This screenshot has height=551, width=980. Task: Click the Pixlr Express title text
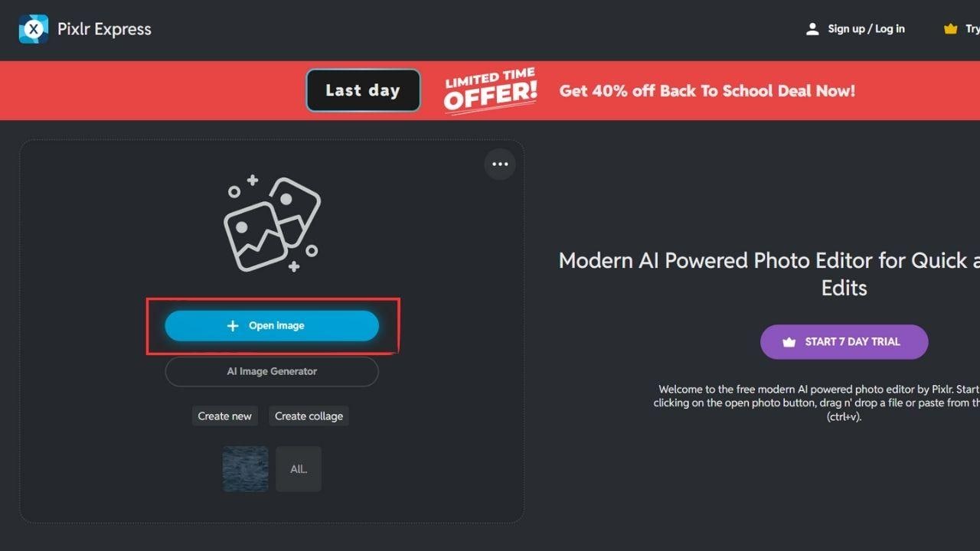(x=104, y=29)
